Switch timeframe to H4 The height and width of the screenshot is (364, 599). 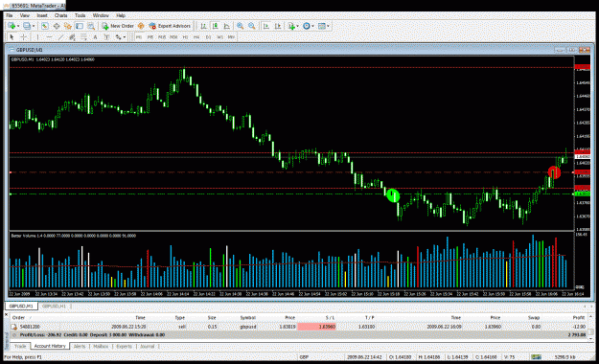(x=196, y=37)
